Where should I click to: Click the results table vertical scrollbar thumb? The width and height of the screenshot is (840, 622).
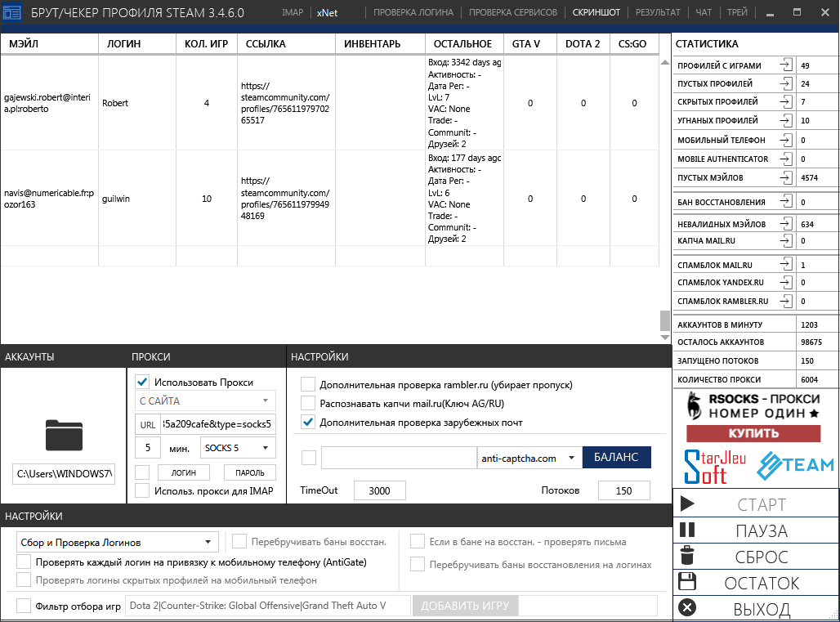coord(664,320)
